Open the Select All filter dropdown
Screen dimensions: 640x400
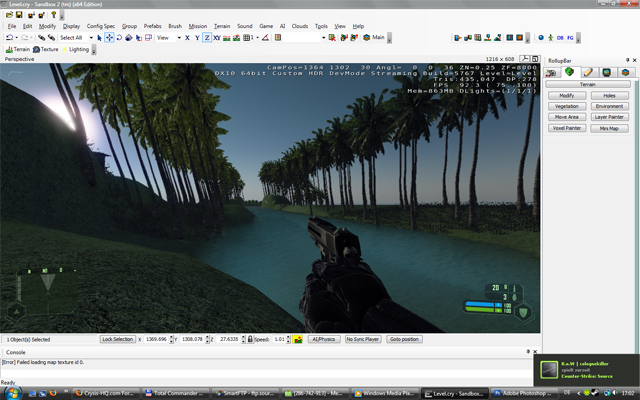[91, 38]
